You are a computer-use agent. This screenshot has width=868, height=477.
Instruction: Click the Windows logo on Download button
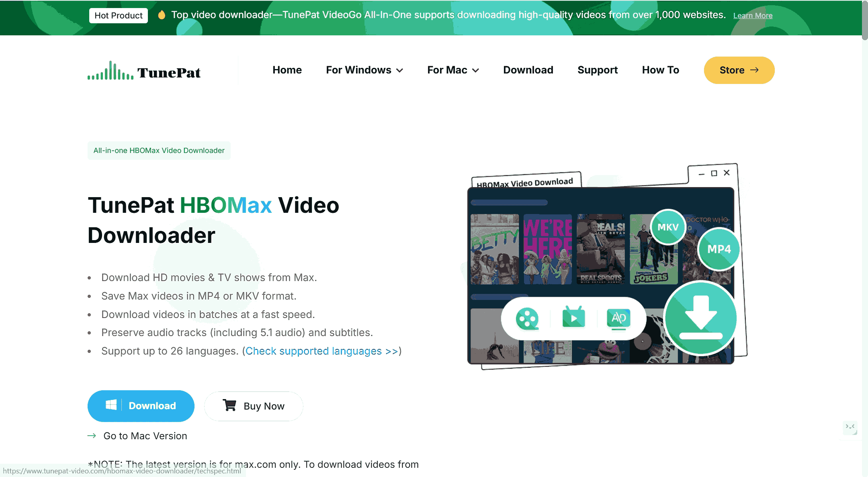[111, 405]
